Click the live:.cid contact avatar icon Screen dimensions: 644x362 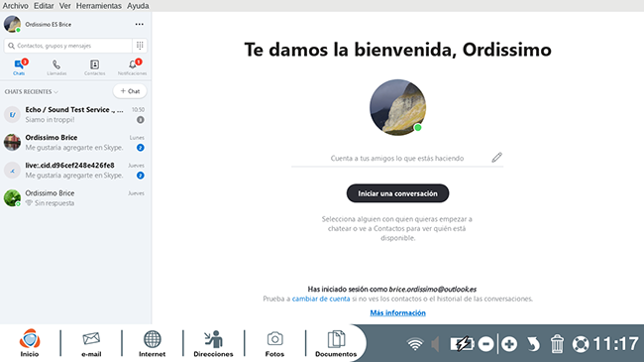pos(12,171)
